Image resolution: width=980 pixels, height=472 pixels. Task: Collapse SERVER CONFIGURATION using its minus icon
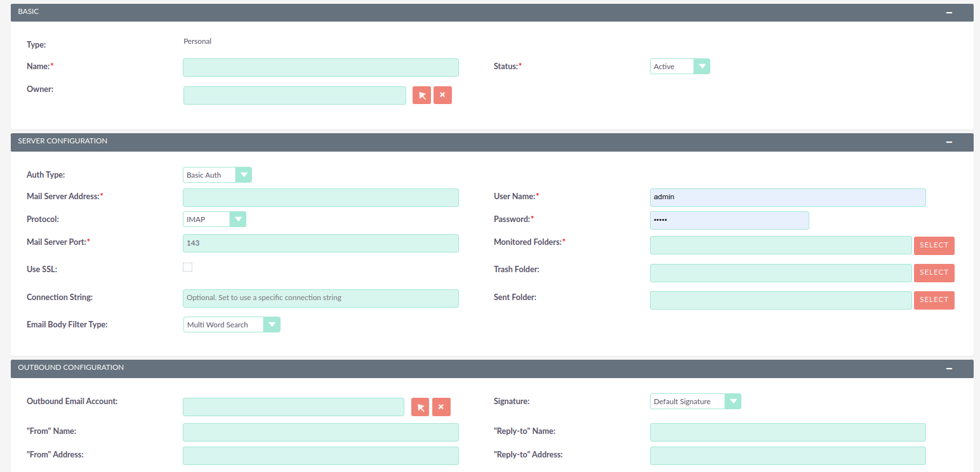tap(950, 142)
